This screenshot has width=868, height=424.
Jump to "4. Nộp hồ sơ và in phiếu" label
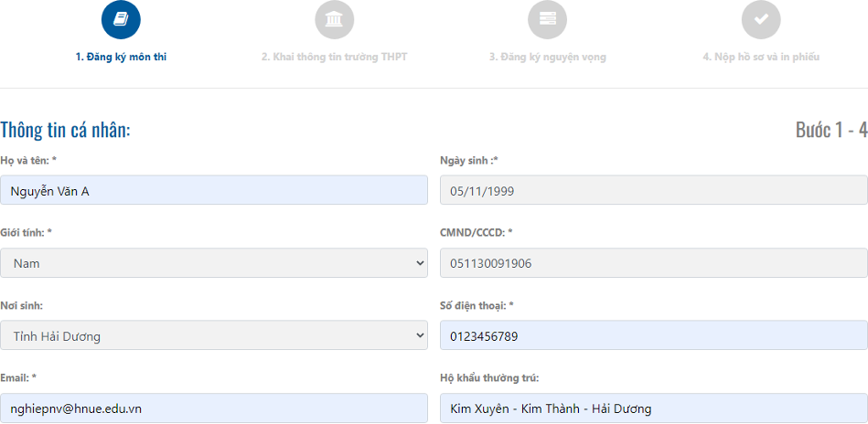[760, 57]
